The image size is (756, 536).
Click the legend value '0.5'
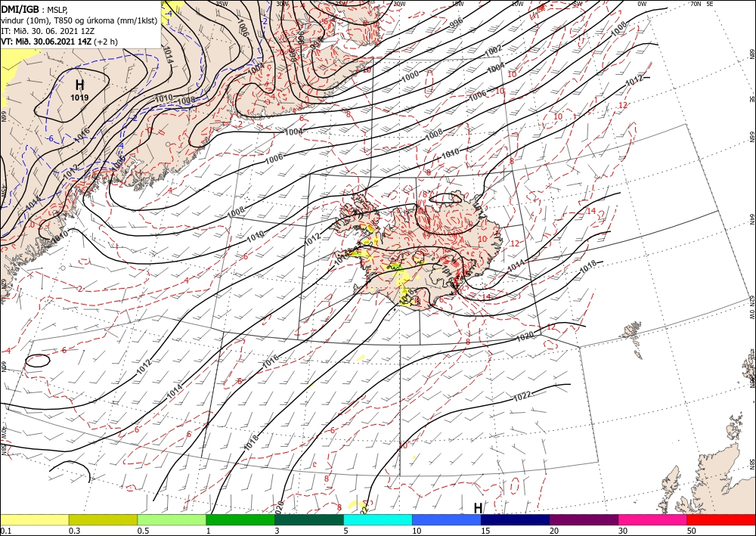143,531
